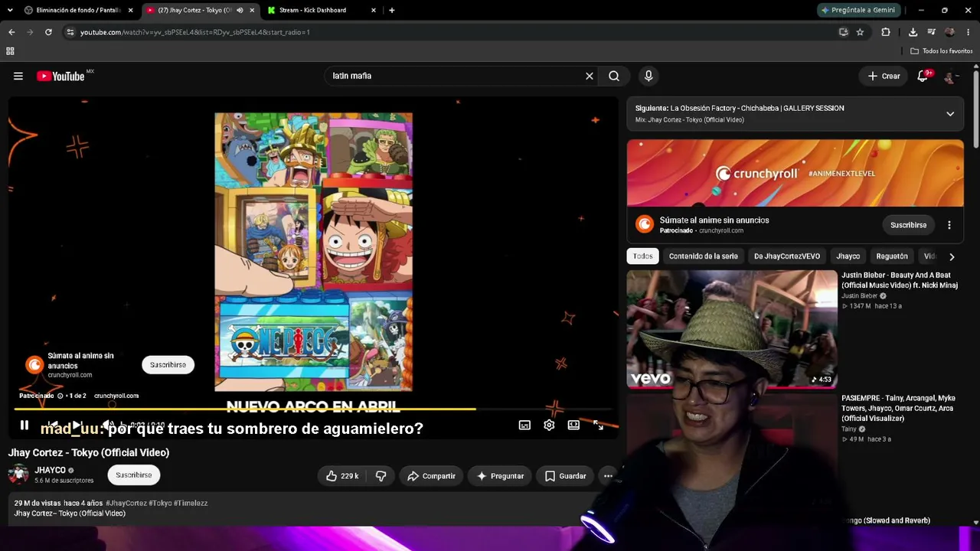Pause the video playback
980x551 pixels.
[x=24, y=425]
